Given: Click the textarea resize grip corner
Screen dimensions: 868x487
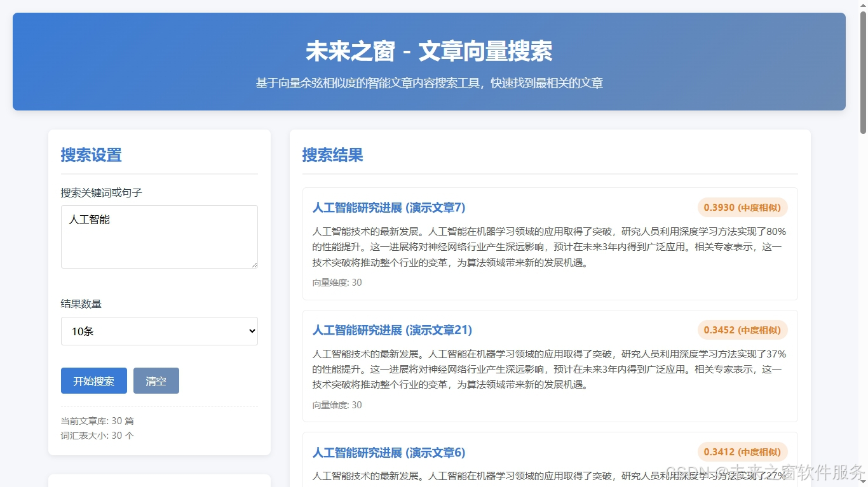Looking at the screenshot, I should pyautogui.click(x=254, y=264).
